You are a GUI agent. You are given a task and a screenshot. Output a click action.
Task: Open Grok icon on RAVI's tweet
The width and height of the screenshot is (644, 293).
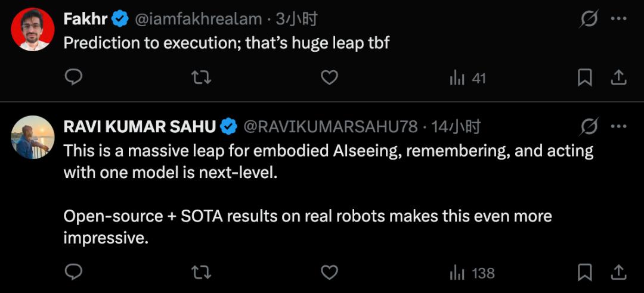589,127
